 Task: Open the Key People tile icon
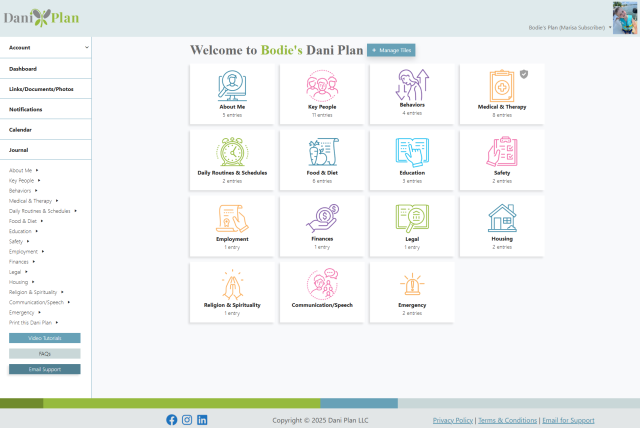323,85
